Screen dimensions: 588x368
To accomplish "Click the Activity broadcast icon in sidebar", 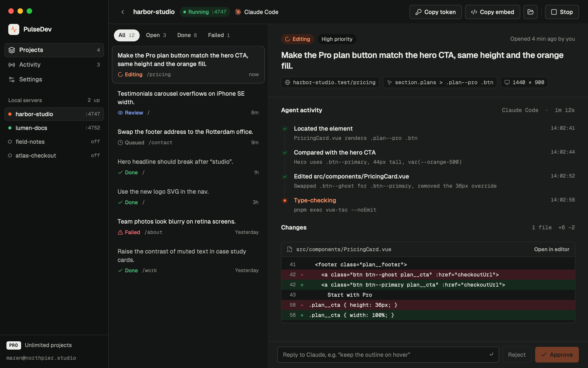I will point(12,65).
